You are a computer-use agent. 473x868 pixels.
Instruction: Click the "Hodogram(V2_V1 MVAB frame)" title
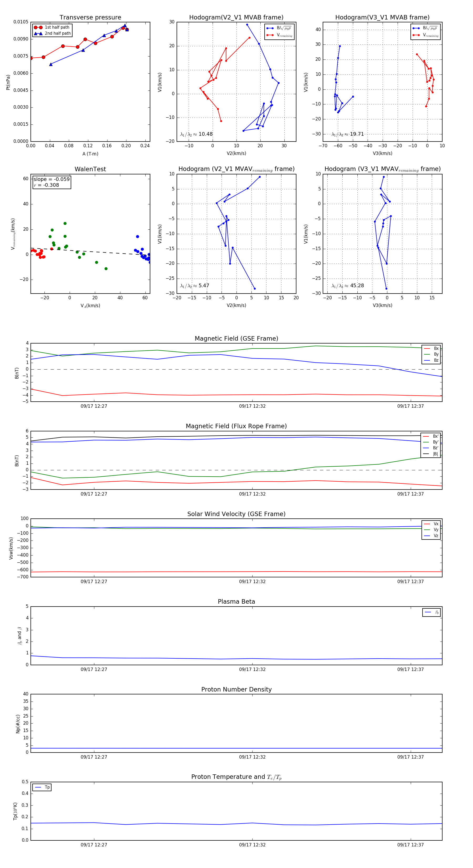pyautogui.click(x=236, y=18)
